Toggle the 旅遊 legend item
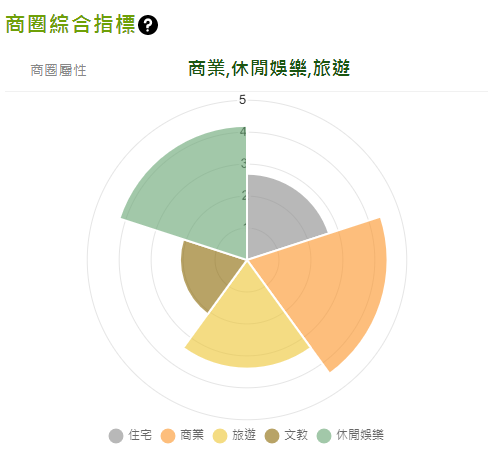 (x=234, y=435)
